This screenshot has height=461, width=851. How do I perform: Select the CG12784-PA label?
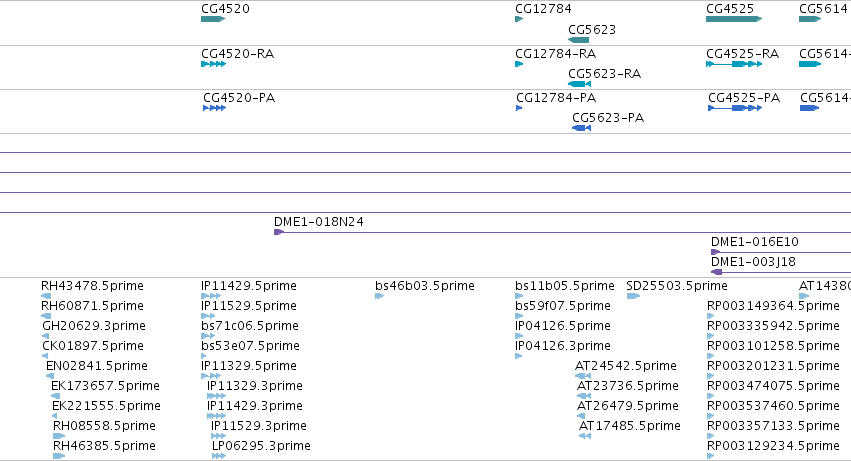(x=556, y=98)
